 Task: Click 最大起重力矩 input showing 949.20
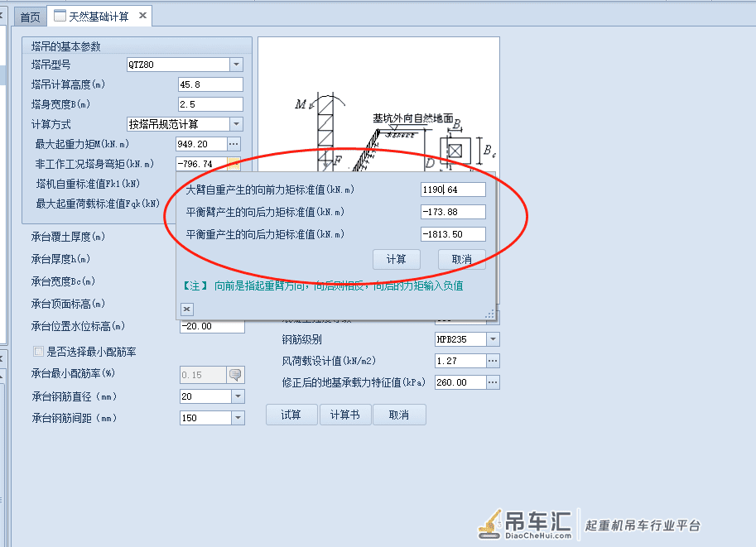201,144
